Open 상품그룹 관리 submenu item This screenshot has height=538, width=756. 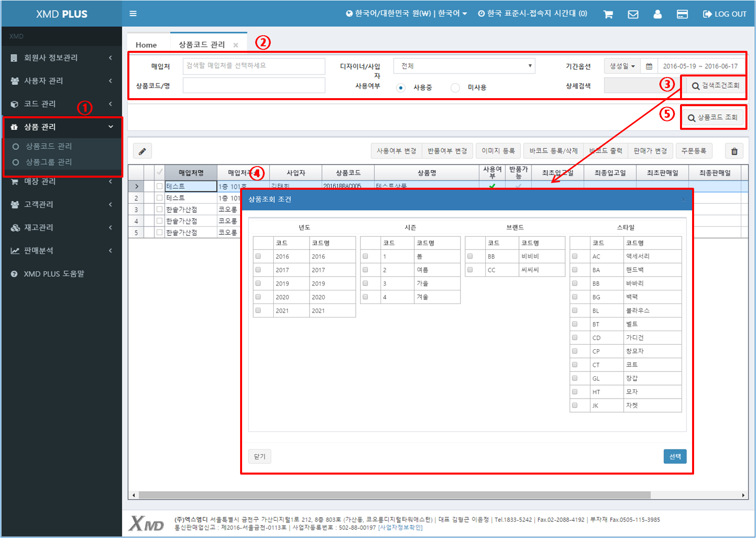[x=49, y=162]
